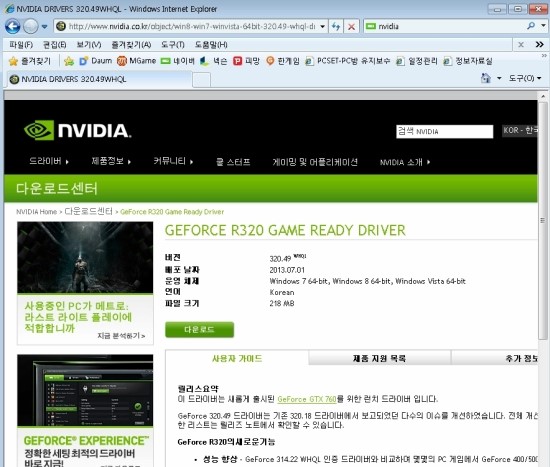Image resolution: width=550 pixels, height=467 pixels.
Task: Click the 검색 NVIDIA site search field
Action: coord(444,132)
